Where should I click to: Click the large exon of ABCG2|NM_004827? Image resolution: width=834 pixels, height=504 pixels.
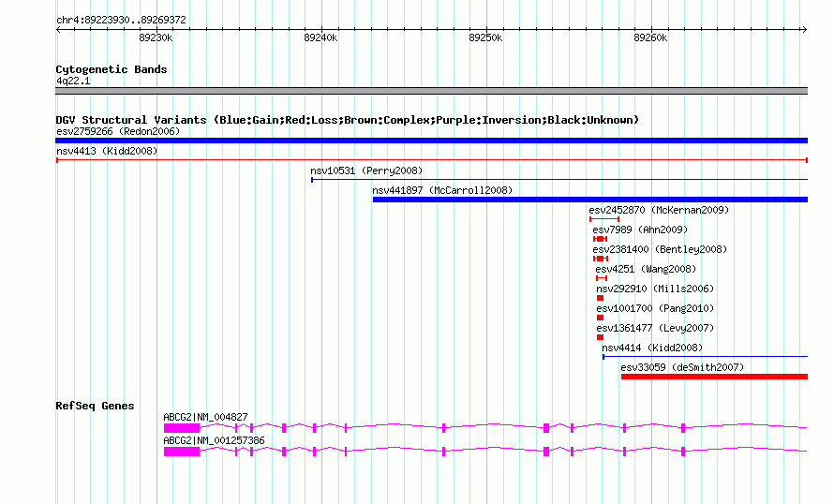[x=182, y=428]
